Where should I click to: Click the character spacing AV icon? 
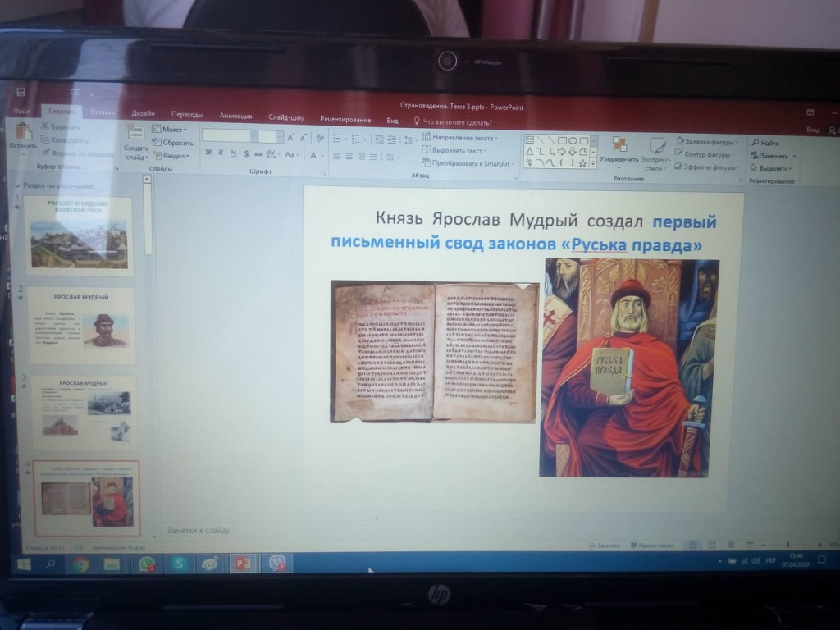[x=272, y=154]
